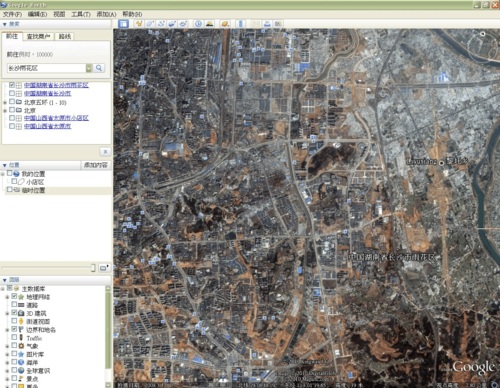Toggle the sunlight across landscape icon
This screenshot has height=388, width=500.
click(209, 24)
